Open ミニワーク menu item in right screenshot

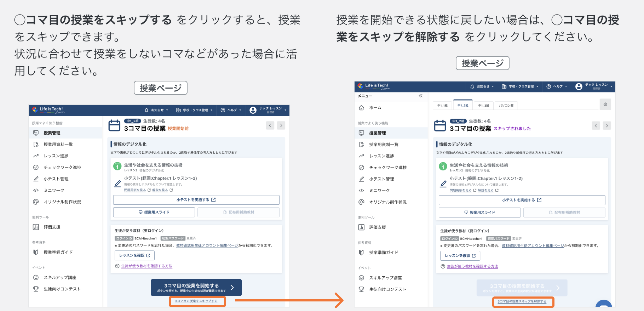391,191
